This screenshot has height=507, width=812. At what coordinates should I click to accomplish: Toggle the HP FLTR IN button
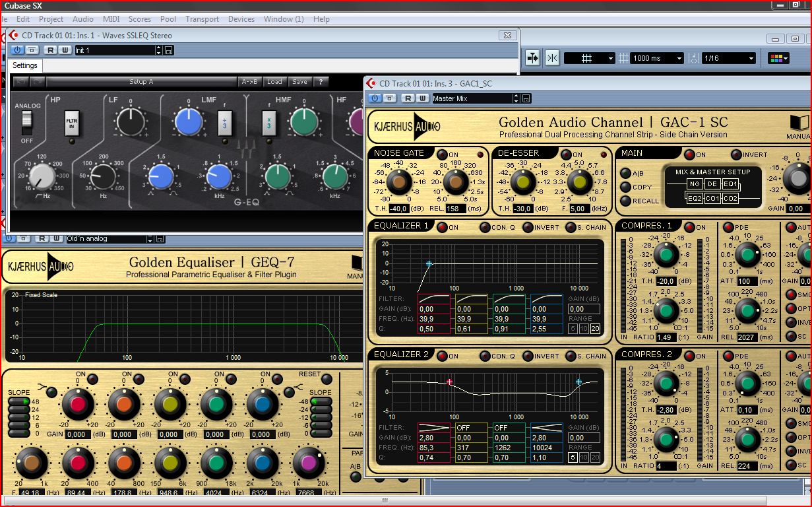(72, 124)
